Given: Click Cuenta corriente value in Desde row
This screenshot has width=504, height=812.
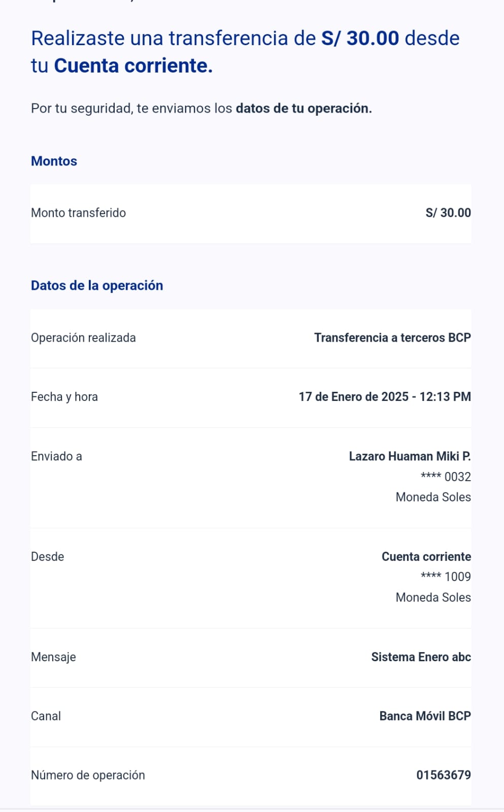Looking at the screenshot, I should click(426, 557).
